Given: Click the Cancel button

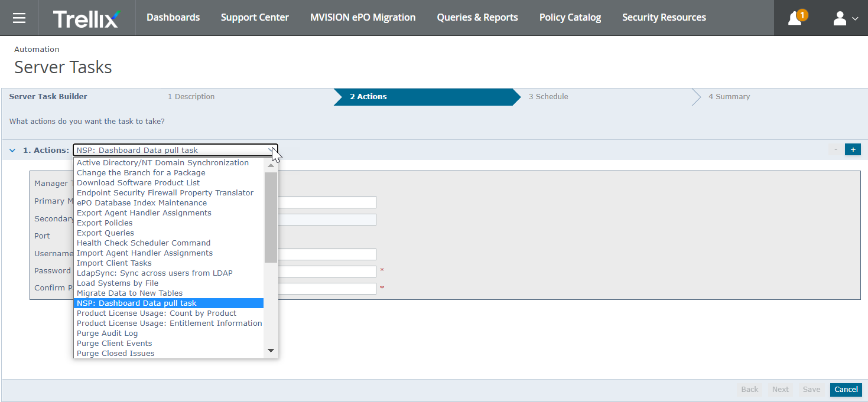Looking at the screenshot, I should tap(846, 390).
